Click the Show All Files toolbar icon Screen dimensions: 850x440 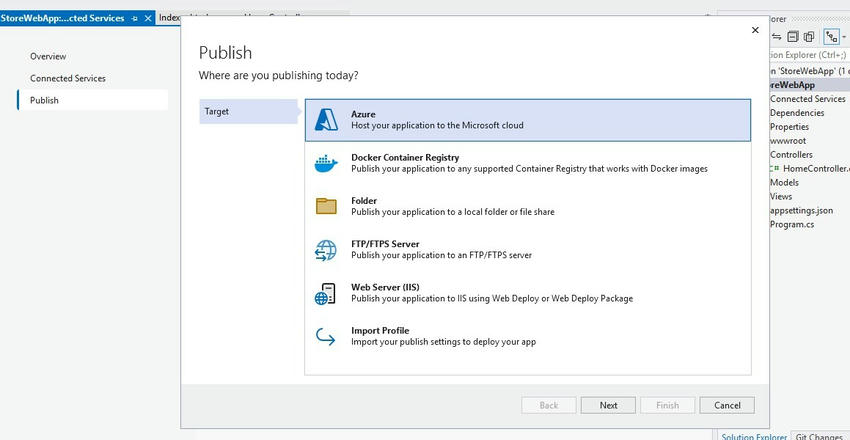(809, 37)
